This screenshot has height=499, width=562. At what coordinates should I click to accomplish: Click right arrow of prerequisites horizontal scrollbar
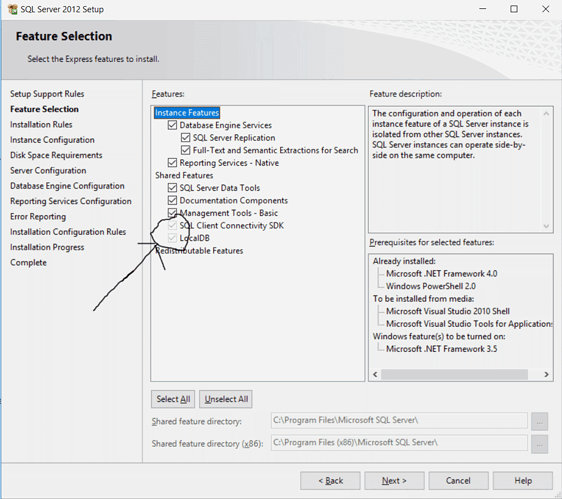coord(546,374)
